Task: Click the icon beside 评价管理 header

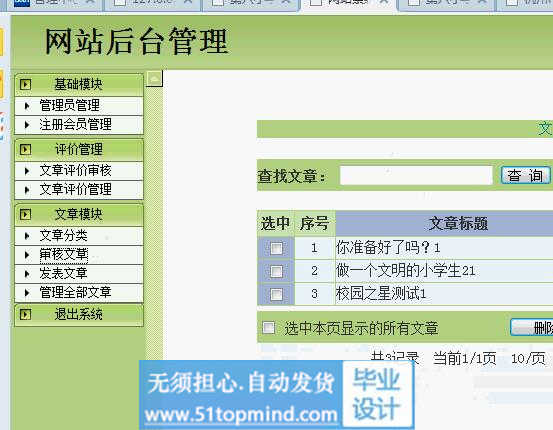Action: (25, 150)
